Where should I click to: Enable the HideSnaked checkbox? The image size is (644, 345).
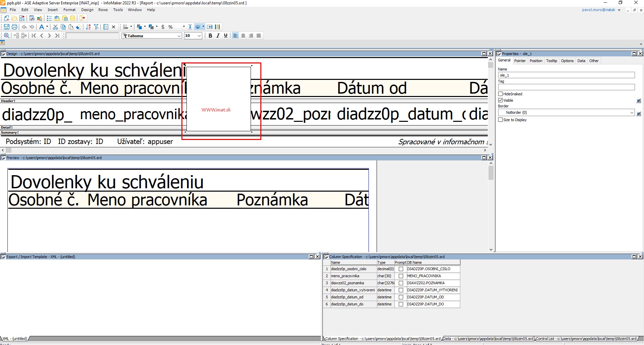tap(501, 94)
